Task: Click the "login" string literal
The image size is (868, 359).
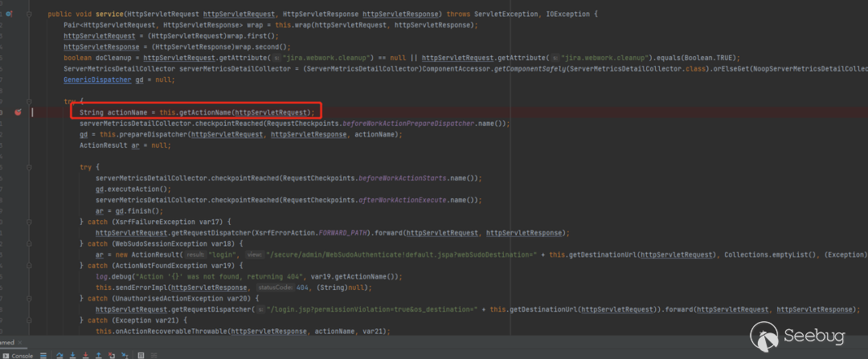Action: click(x=223, y=255)
